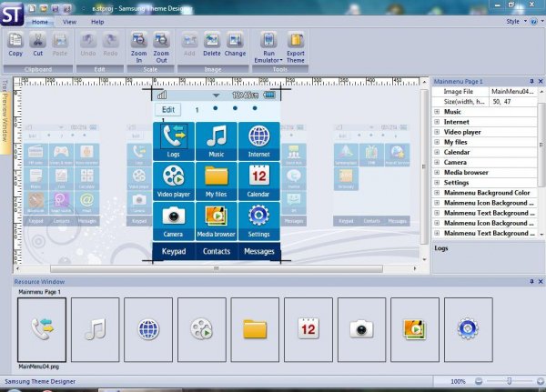Click zoom decrease button in status bar

pos(479,381)
